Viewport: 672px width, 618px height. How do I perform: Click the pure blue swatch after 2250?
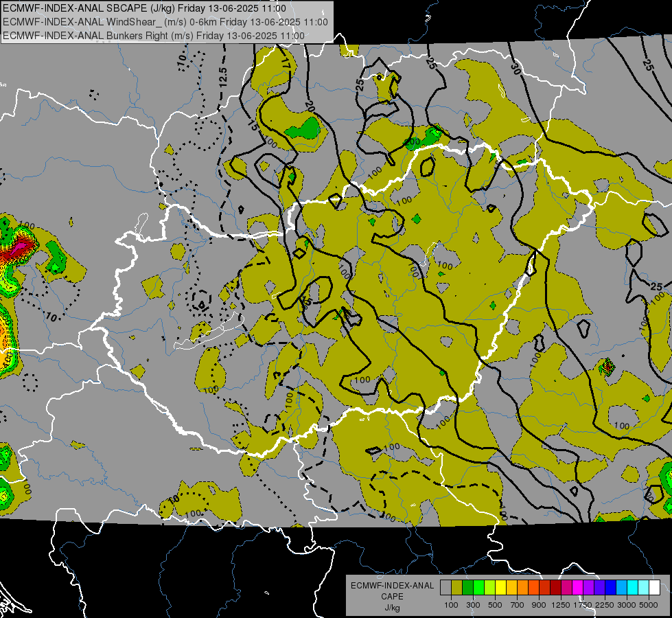tap(611, 588)
